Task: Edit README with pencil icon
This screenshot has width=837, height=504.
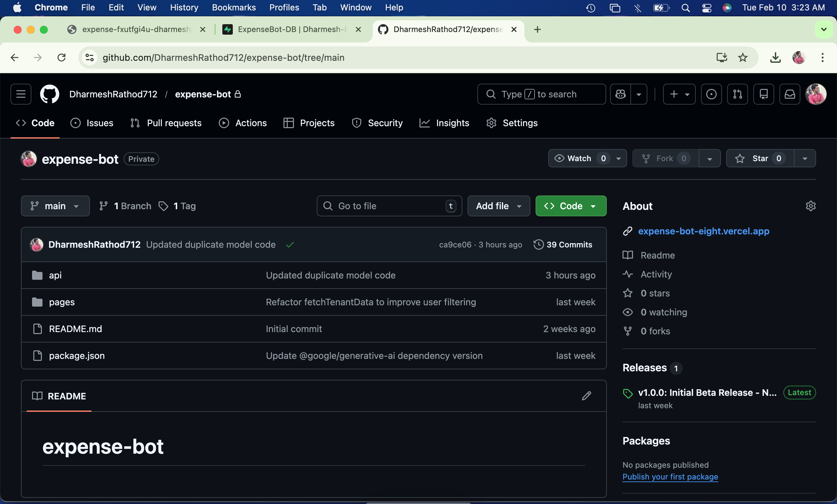Action: [x=586, y=396]
